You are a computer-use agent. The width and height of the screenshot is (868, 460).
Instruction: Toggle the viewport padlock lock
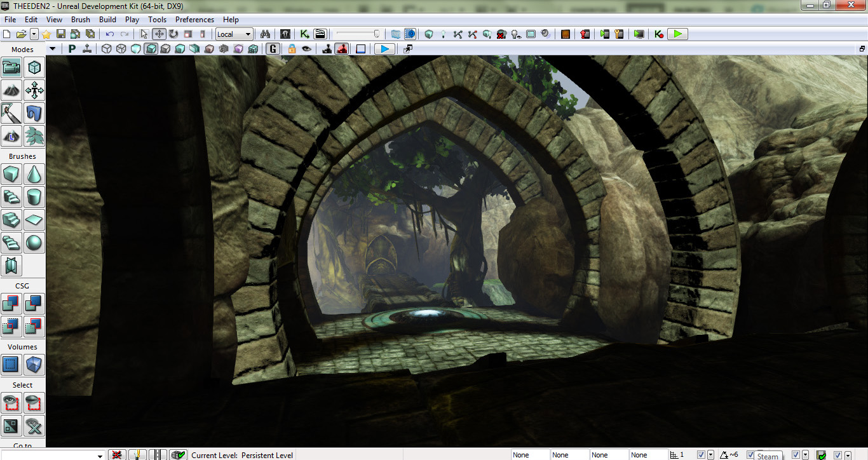tap(292, 49)
